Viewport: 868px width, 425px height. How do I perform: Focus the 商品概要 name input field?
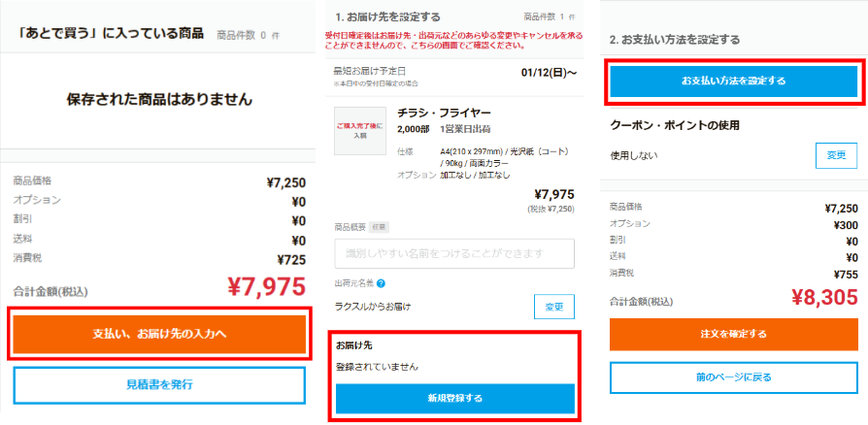pyautogui.click(x=453, y=253)
